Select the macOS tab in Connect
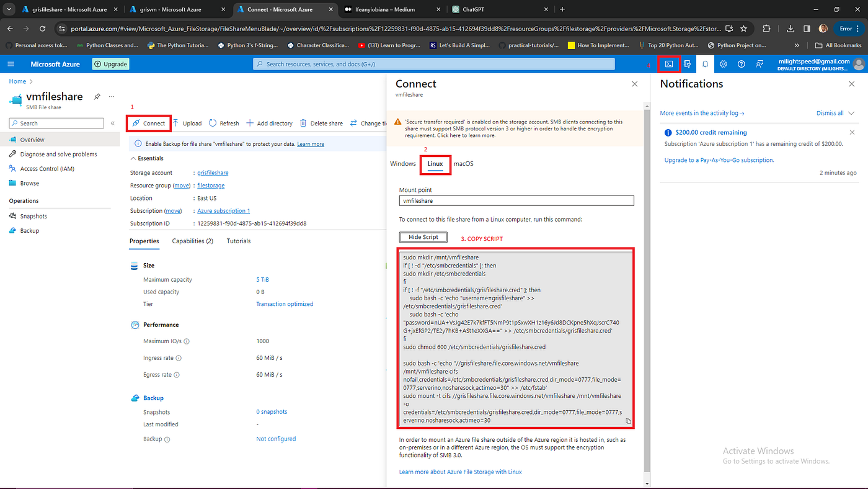Image resolution: width=868 pixels, height=489 pixels. click(x=463, y=164)
